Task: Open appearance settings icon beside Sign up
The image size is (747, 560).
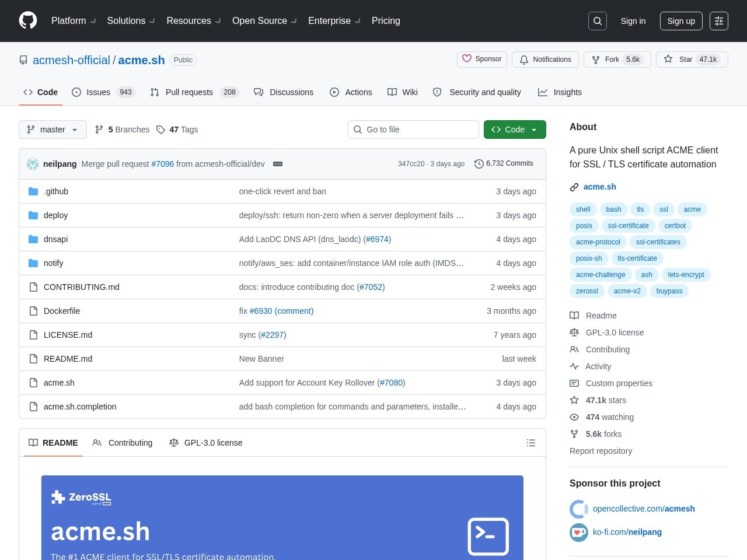Action: [x=719, y=21]
